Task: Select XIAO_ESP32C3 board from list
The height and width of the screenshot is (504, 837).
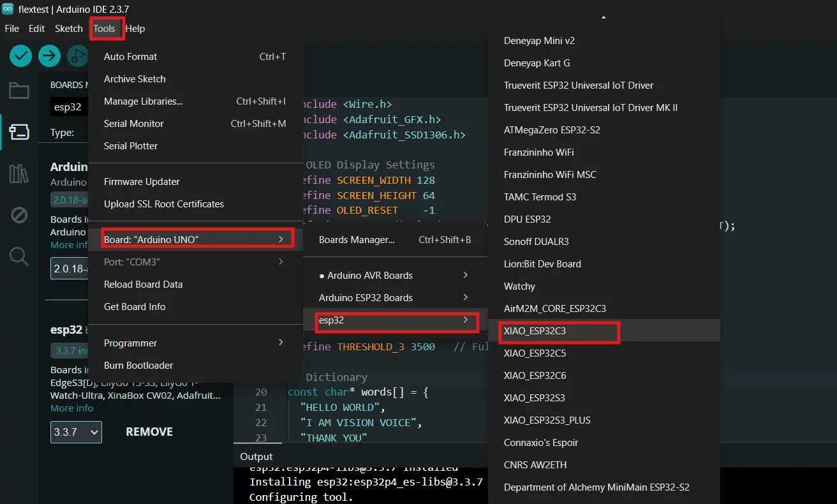Action: 535,331
